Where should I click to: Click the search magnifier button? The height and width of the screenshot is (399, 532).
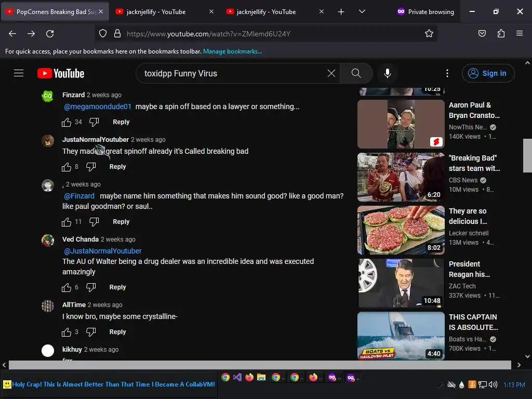[356, 73]
